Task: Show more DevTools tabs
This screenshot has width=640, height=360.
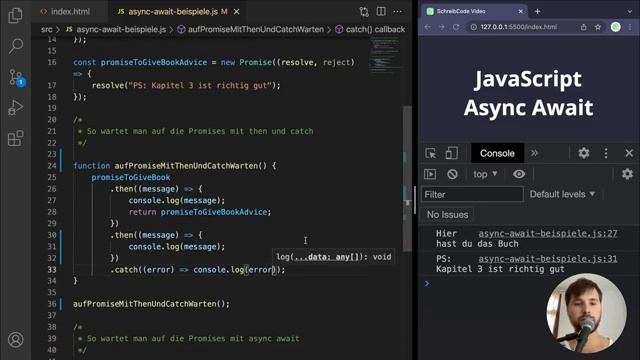Action: (x=534, y=153)
